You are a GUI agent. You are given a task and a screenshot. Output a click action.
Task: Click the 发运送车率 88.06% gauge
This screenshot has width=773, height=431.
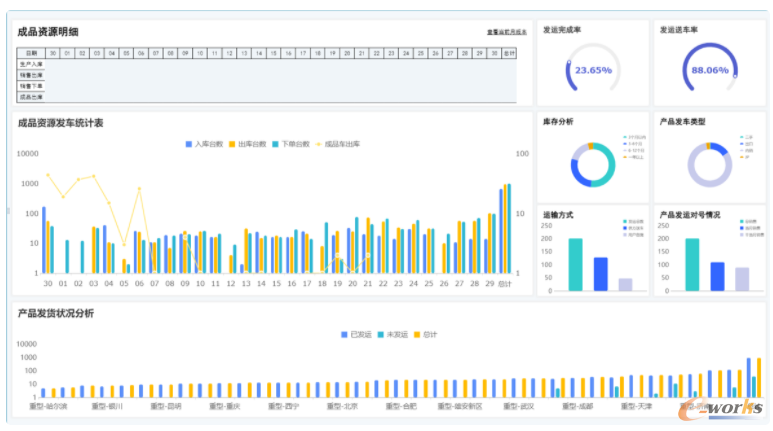click(x=709, y=70)
